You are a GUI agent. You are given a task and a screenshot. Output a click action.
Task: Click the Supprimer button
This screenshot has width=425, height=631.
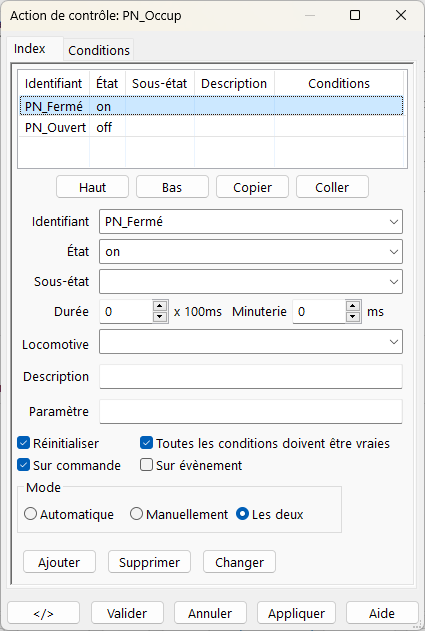click(149, 562)
